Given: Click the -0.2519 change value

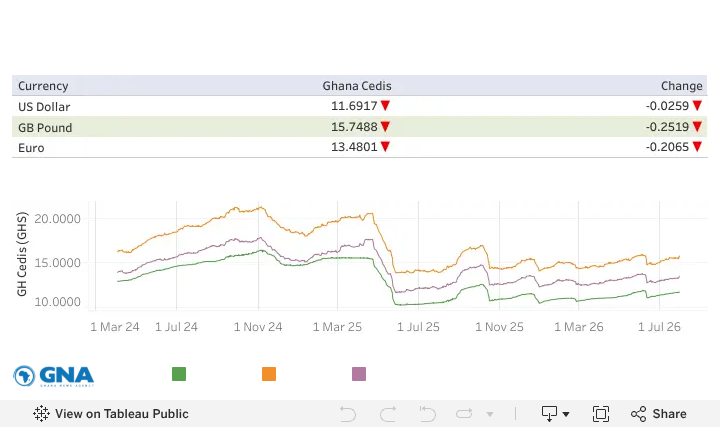Looking at the screenshot, I should coord(667,127).
